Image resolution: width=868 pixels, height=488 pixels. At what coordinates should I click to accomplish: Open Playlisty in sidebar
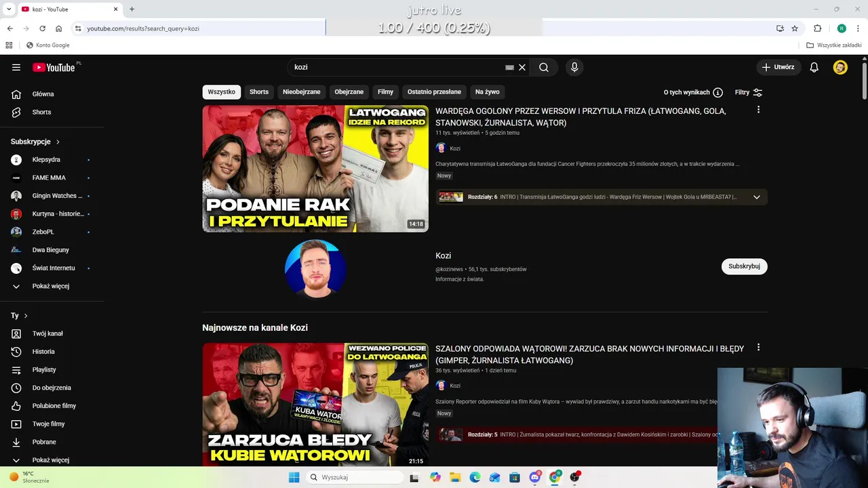click(52, 369)
